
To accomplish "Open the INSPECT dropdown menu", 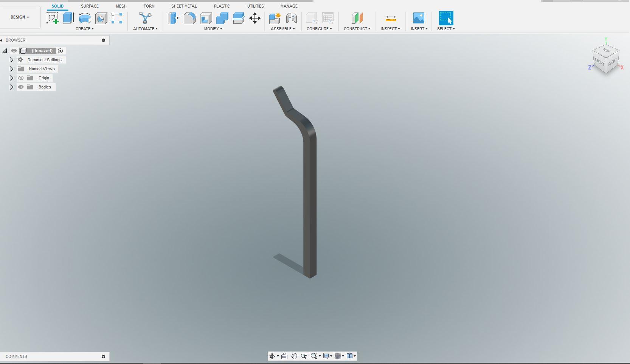I will pyautogui.click(x=391, y=29).
